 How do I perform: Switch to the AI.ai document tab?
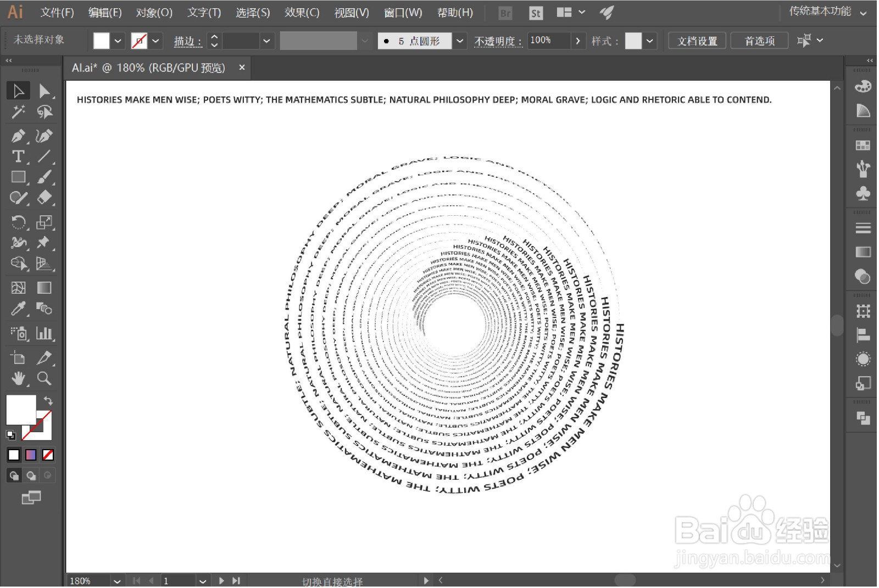click(148, 68)
